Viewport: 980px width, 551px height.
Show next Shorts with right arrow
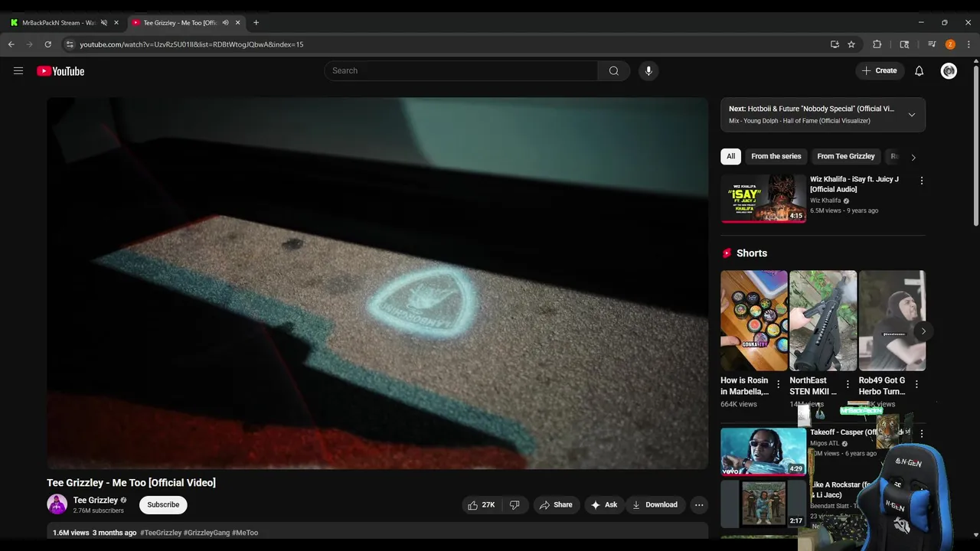coord(923,331)
